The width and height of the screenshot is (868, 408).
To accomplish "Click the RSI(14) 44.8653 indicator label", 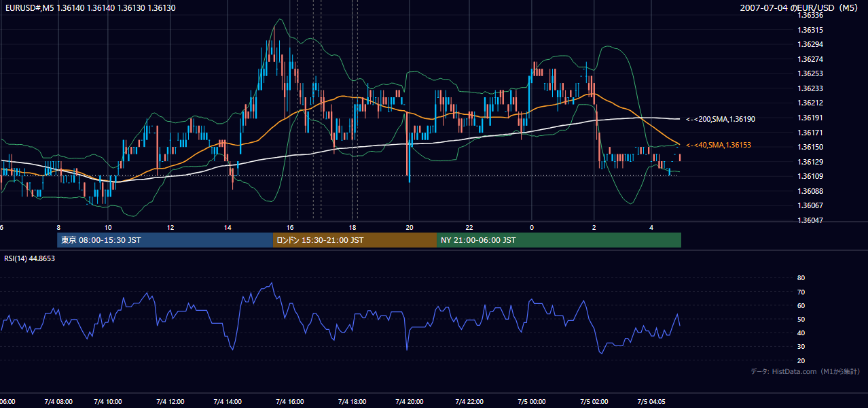I will (x=30, y=258).
